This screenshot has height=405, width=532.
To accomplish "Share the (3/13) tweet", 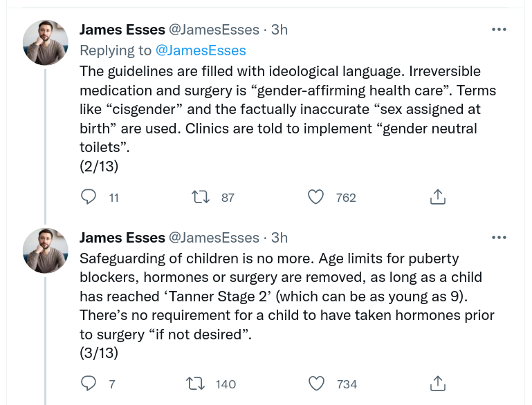I will click(437, 384).
